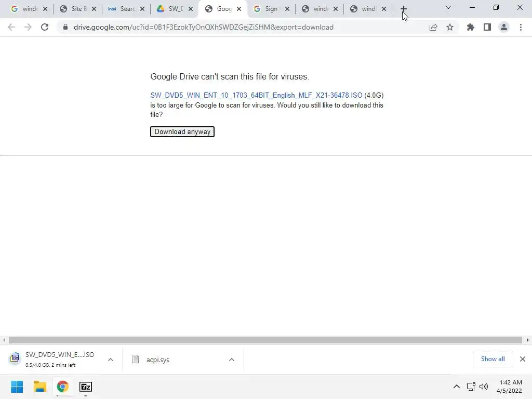Viewport: 532px width, 399px height.
Task: Open Chrome's three-dot menu
Action: (521, 27)
